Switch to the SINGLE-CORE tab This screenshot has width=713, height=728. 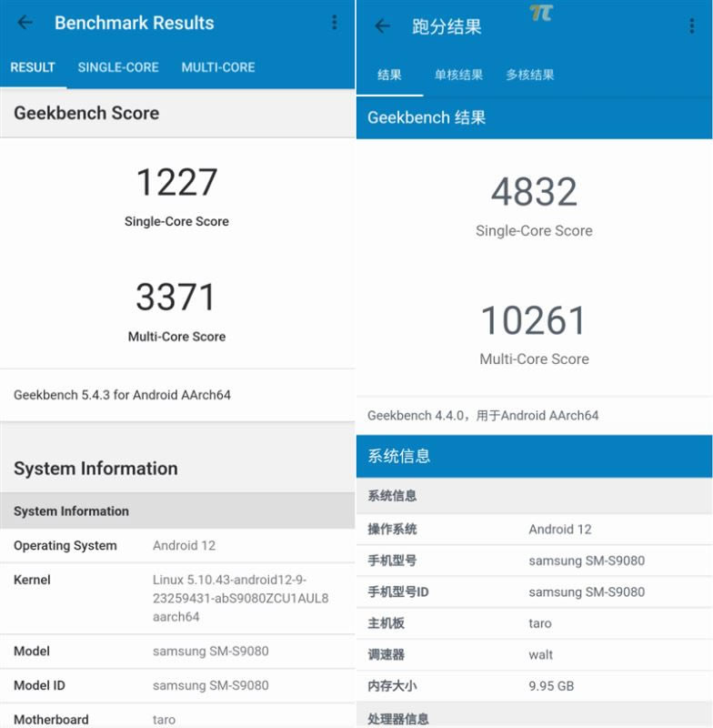click(118, 67)
